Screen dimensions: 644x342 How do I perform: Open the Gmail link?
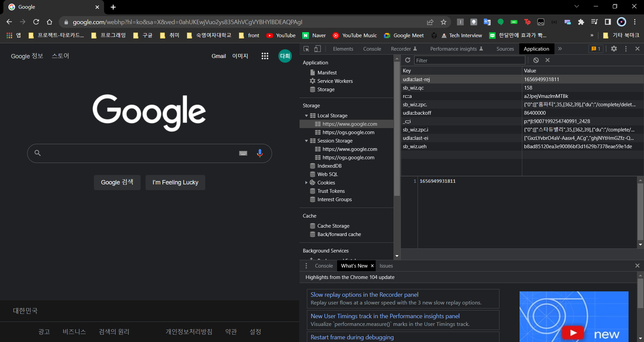click(219, 56)
